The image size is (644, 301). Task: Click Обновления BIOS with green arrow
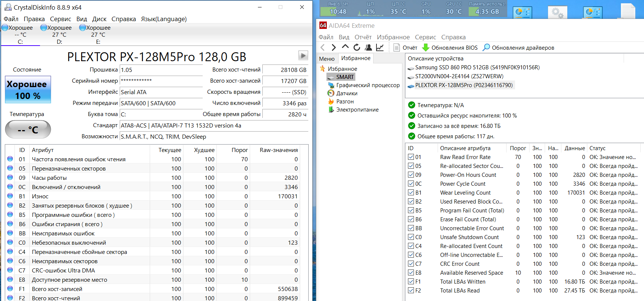tap(450, 47)
